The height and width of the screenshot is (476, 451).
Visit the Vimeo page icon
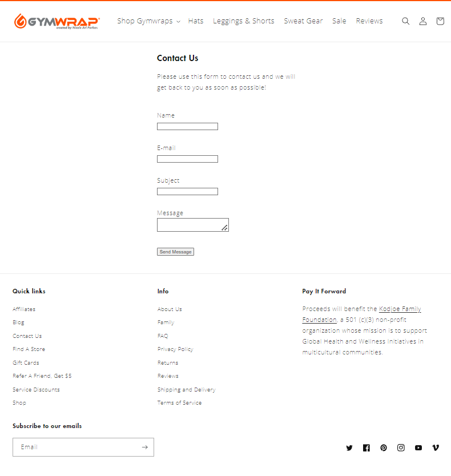436,448
